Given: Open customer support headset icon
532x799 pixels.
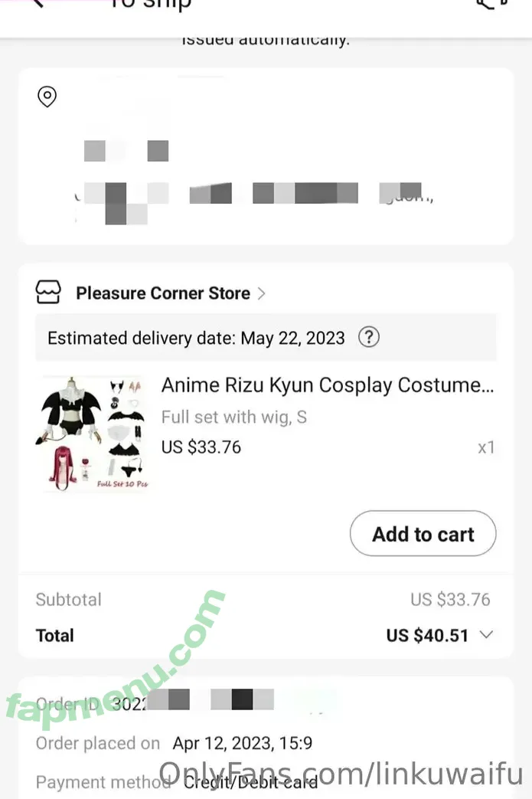Looking at the screenshot, I should click(x=492, y=4).
